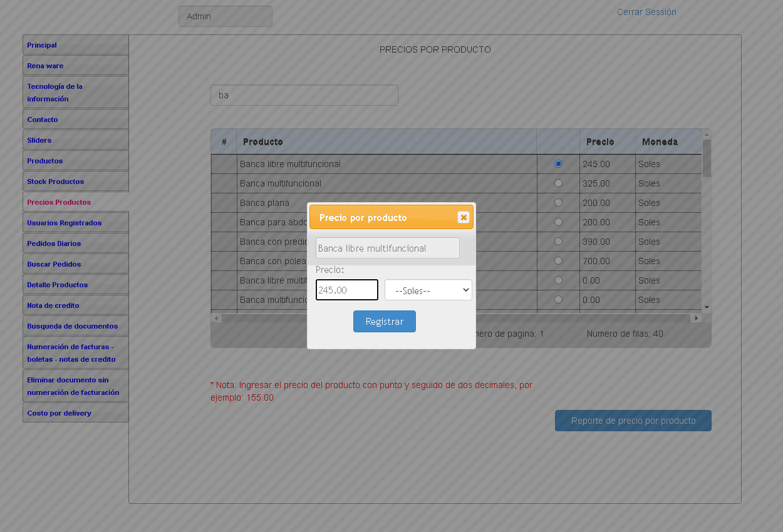Viewport: 783px width, 532px height.
Task: Go to Pedidos Diarios menu item
Action: pos(54,243)
